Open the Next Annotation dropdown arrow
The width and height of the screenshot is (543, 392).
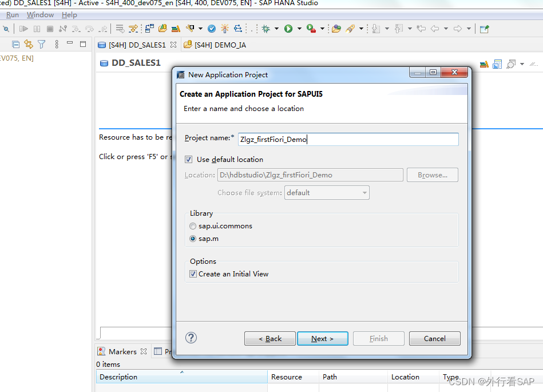coord(387,29)
